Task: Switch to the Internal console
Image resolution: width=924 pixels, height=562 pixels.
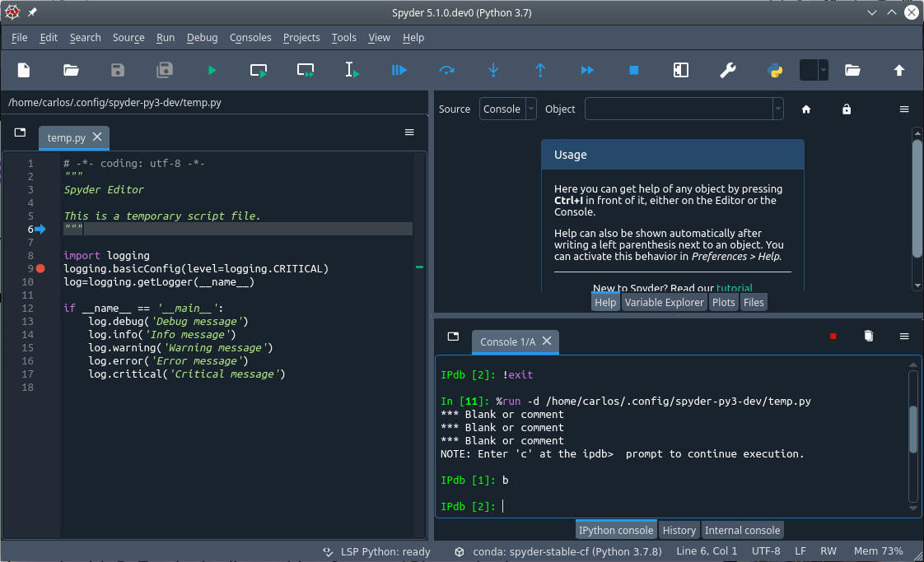Action: click(742, 530)
